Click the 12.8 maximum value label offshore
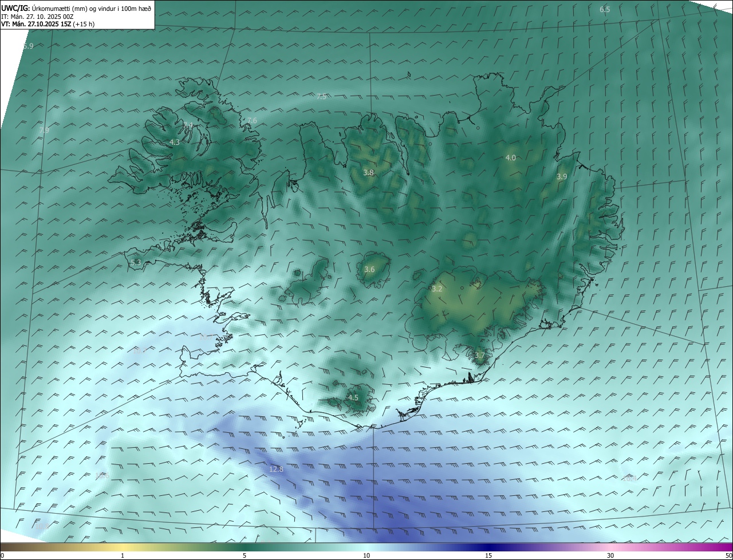The height and width of the screenshot is (560, 733). point(276,469)
